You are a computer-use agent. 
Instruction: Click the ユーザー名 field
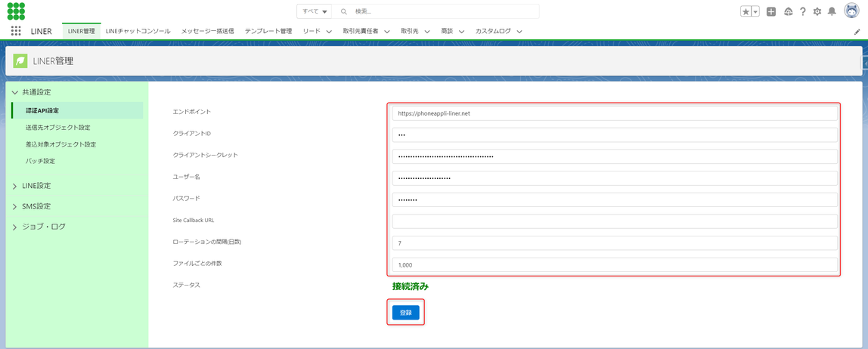coord(615,178)
